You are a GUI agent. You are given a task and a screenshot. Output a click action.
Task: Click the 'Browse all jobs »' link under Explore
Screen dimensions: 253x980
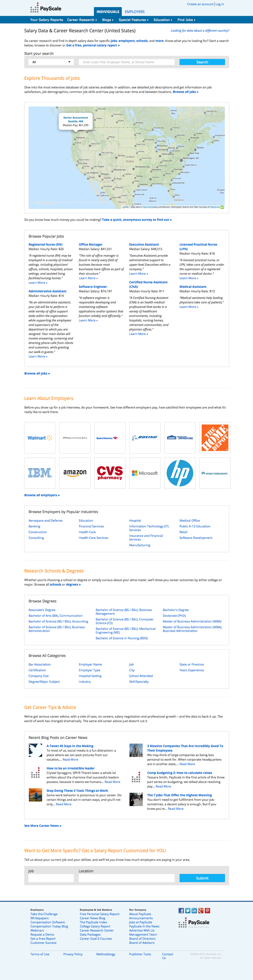(x=186, y=92)
